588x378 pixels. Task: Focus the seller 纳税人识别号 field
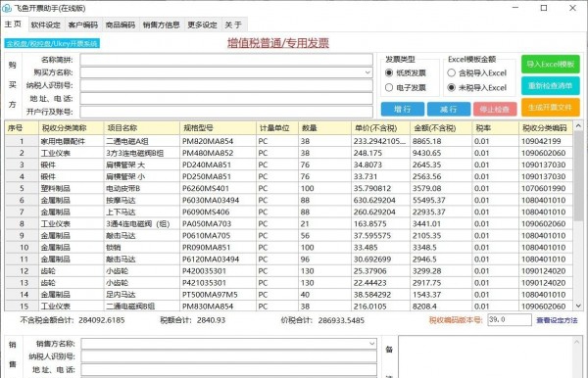(228, 356)
